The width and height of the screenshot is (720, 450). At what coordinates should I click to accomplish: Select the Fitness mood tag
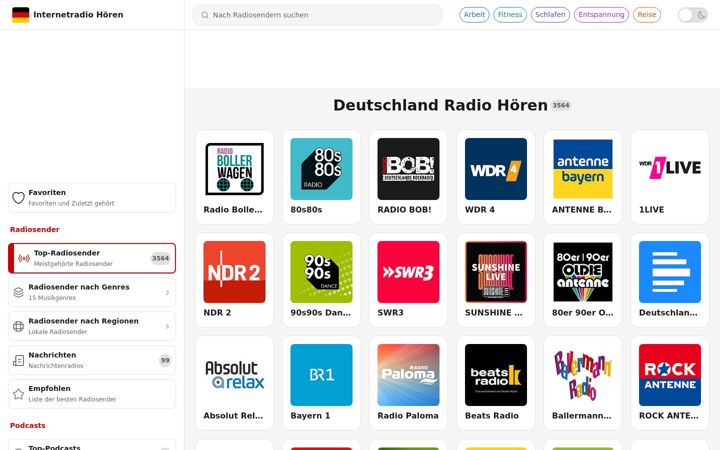click(510, 15)
